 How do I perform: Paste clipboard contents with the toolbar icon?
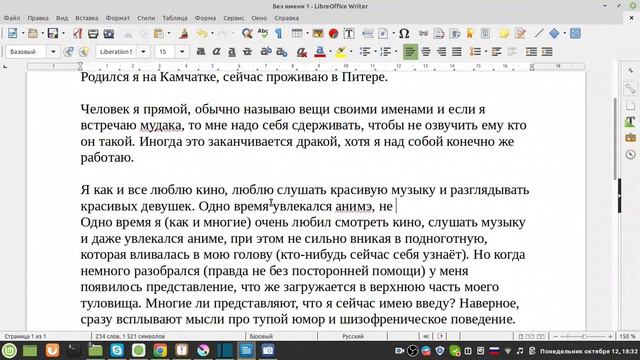(x=158, y=33)
